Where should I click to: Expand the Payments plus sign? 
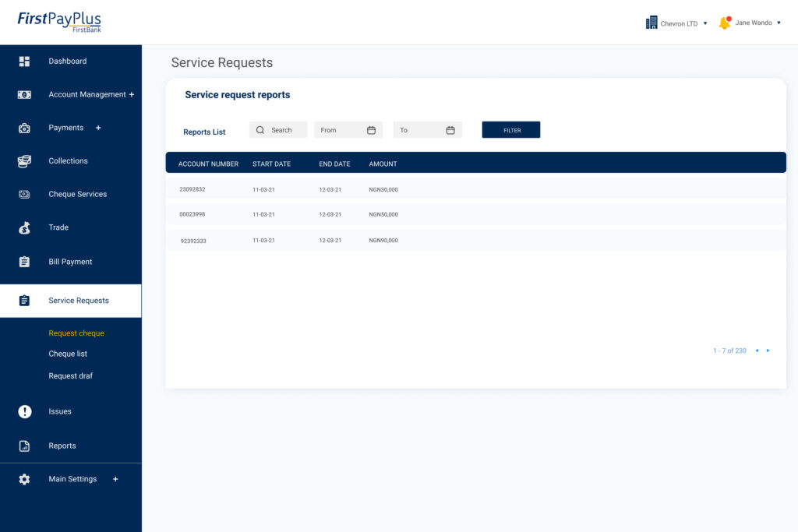(98, 128)
